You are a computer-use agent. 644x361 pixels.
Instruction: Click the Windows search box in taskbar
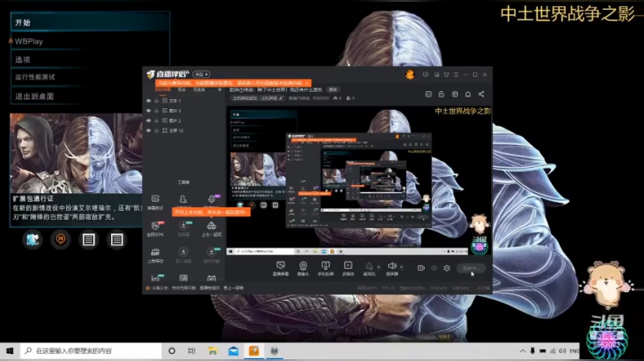click(x=90, y=351)
